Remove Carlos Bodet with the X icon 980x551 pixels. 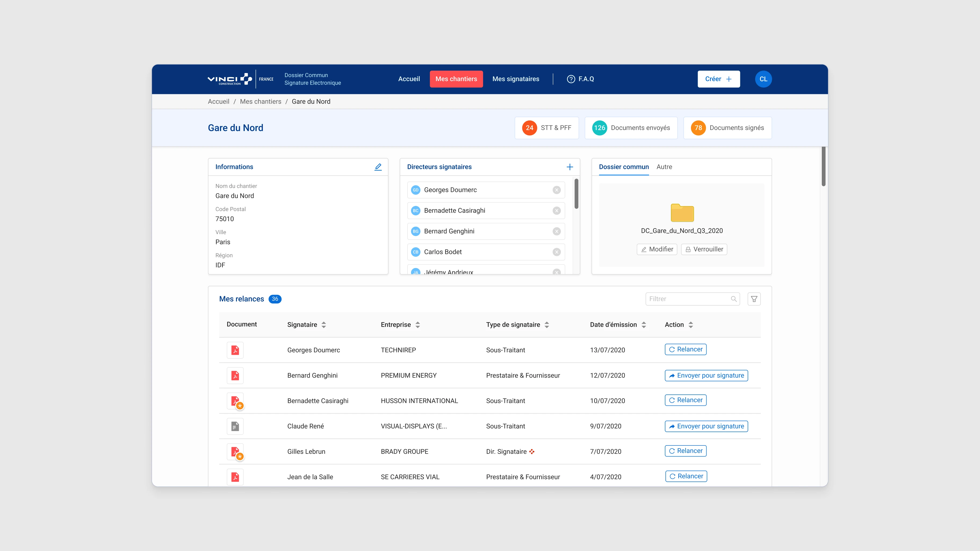point(557,252)
